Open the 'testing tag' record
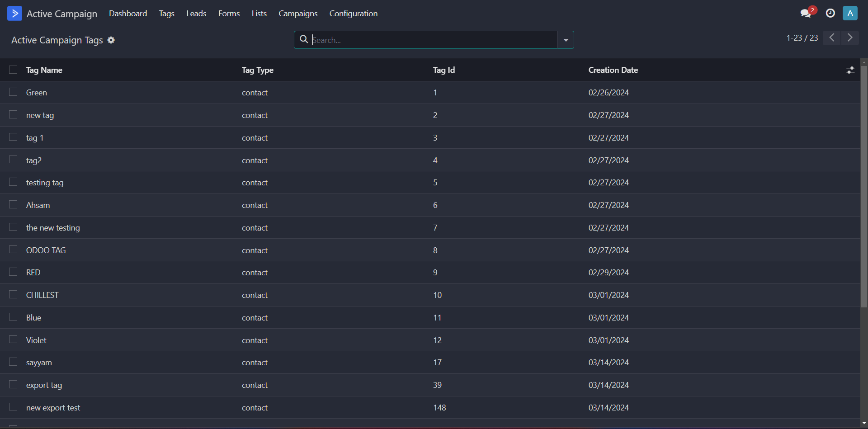This screenshot has height=429, width=868. tap(45, 183)
